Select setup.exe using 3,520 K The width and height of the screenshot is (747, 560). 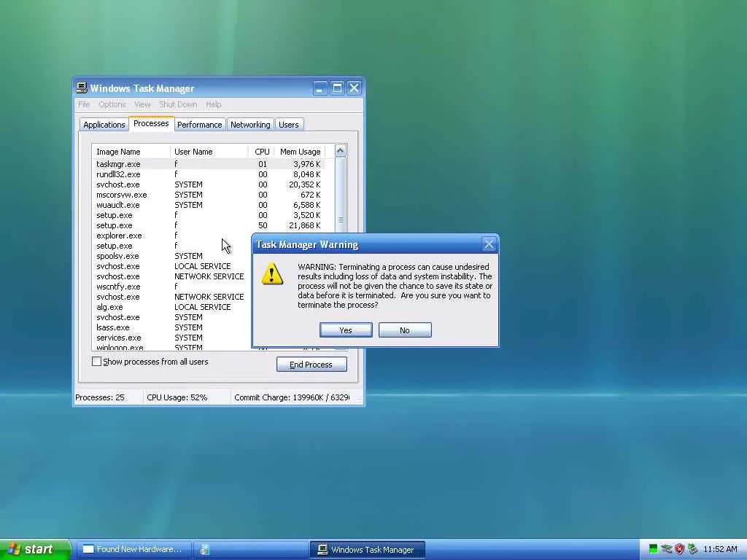tap(209, 215)
